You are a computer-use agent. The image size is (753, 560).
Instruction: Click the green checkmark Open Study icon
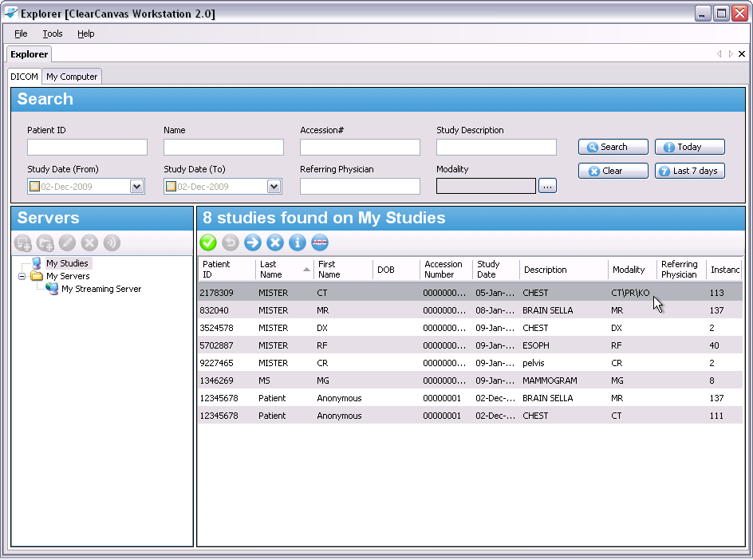point(208,243)
